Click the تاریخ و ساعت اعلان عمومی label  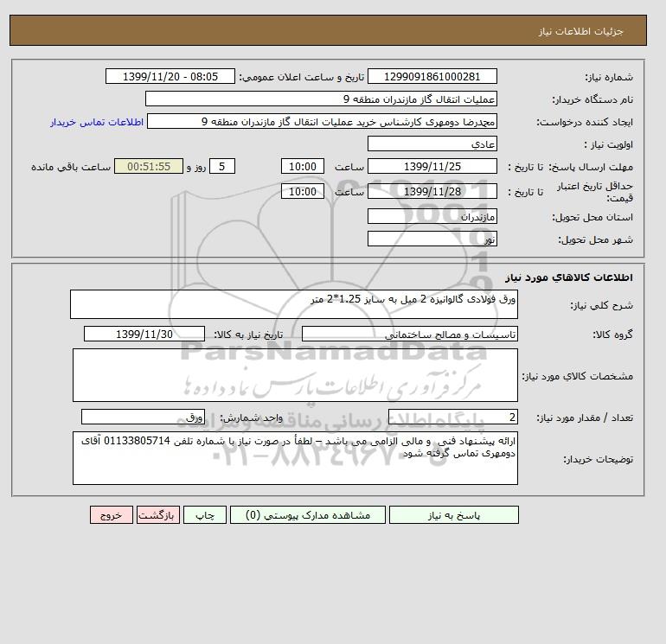pos(302,77)
